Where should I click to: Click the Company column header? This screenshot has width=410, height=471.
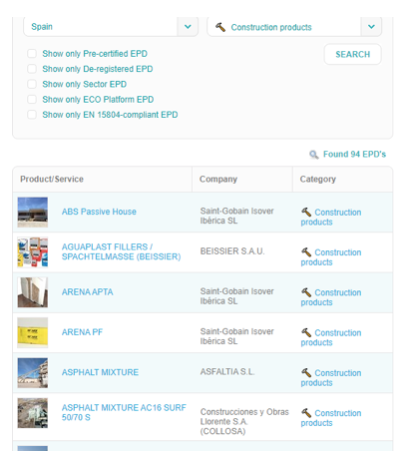pos(218,179)
